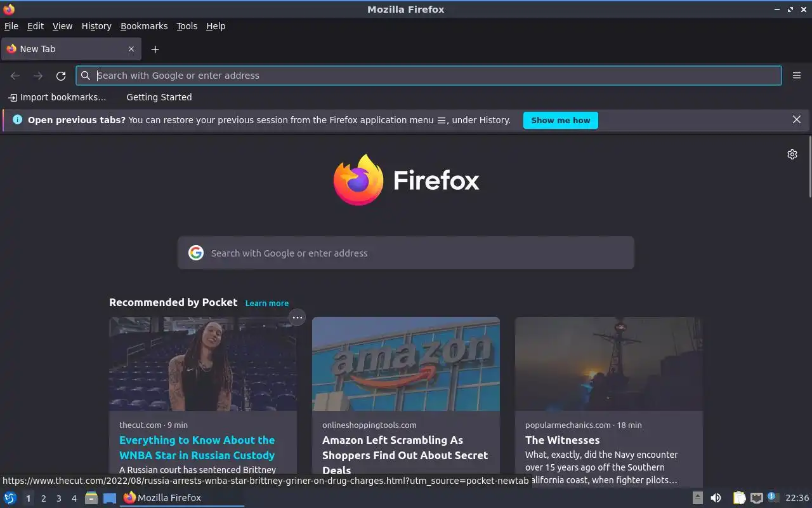Dismiss the Open previous tabs notification
812x508 pixels.
797,119
